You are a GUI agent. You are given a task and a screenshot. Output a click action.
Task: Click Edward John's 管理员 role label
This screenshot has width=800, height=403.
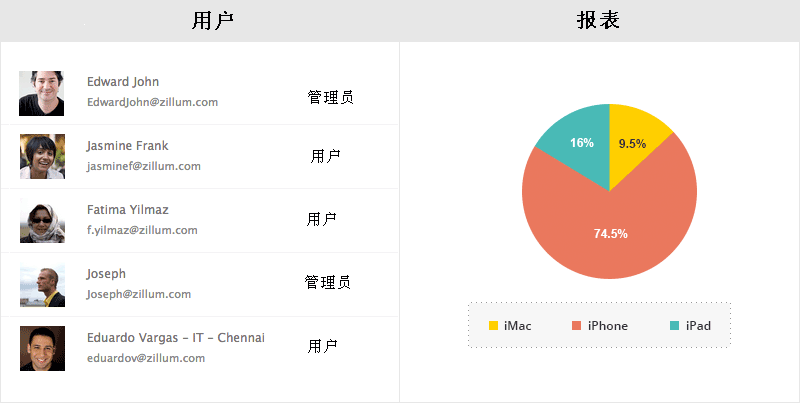330,97
